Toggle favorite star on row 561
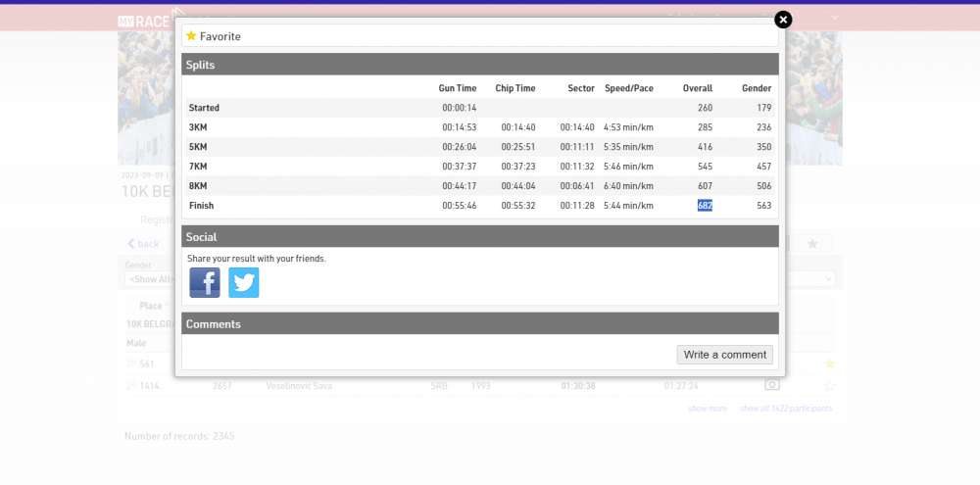980x485 pixels. (x=829, y=364)
